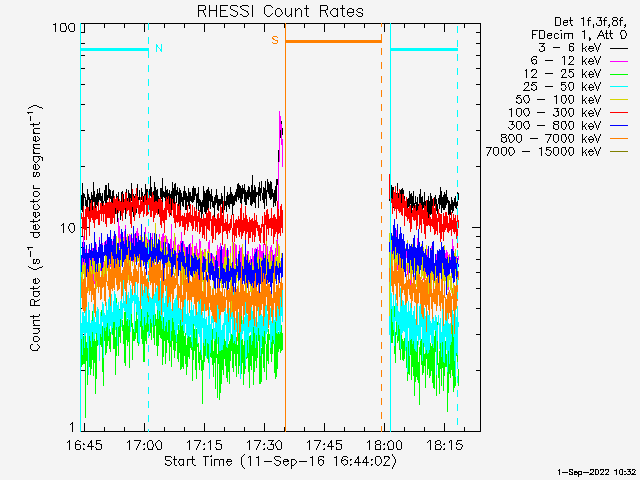Click the '17:15' time axis label
This screenshot has width=640, height=480.
click(x=204, y=446)
